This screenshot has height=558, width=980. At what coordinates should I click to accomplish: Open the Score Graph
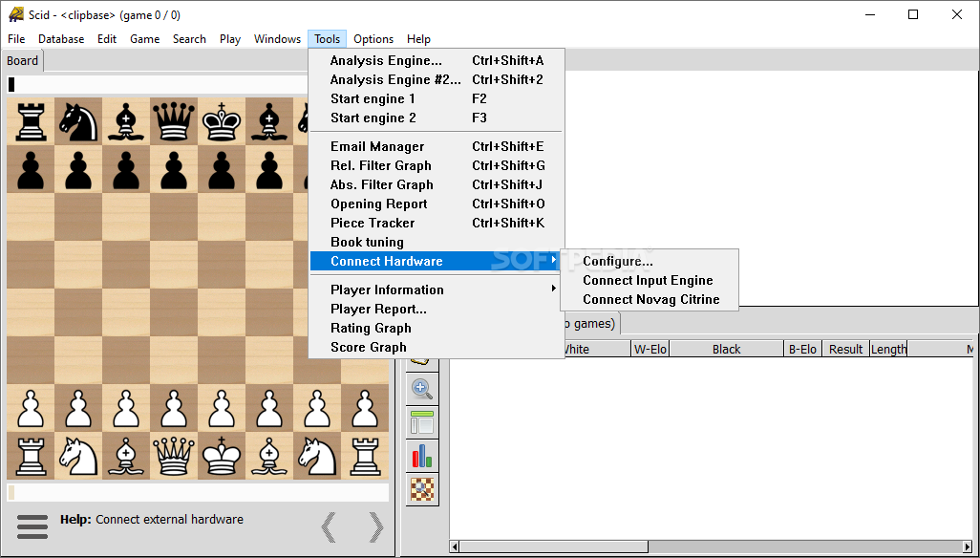coord(437,347)
